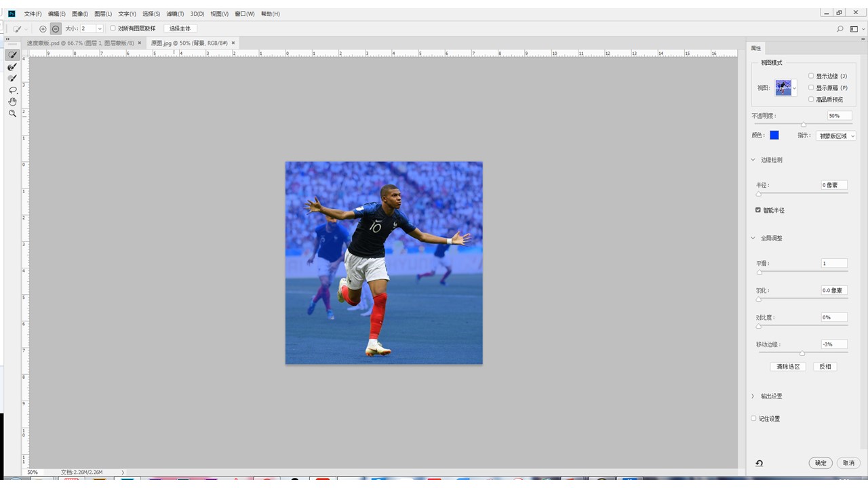Open the search magnifier icon at top right
Image resolution: width=868 pixels, height=488 pixels.
(x=840, y=28)
